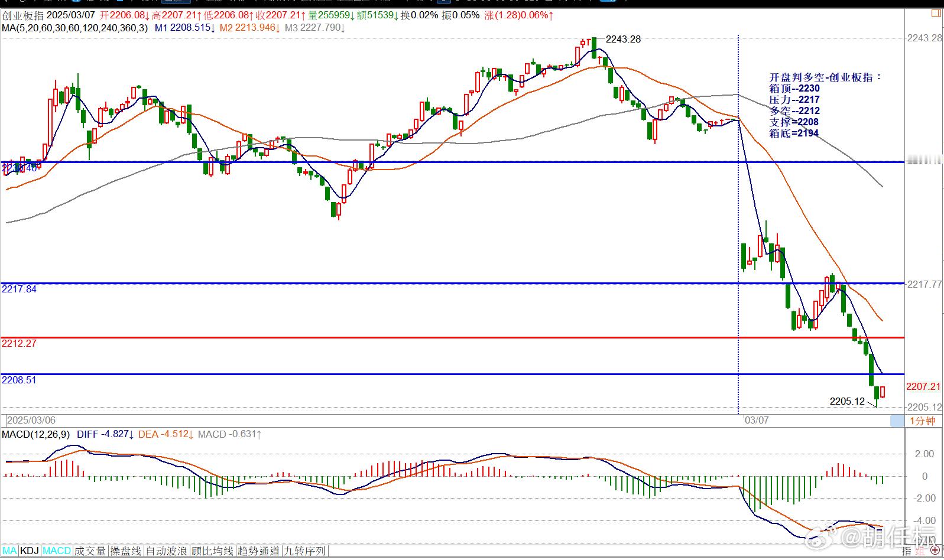This screenshot has width=944, height=560.
Task: Click the 收2207.21 closing price in header
Action: [281, 15]
